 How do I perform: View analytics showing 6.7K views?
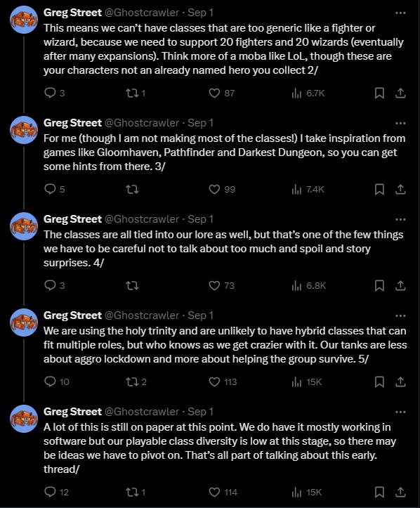click(x=308, y=93)
